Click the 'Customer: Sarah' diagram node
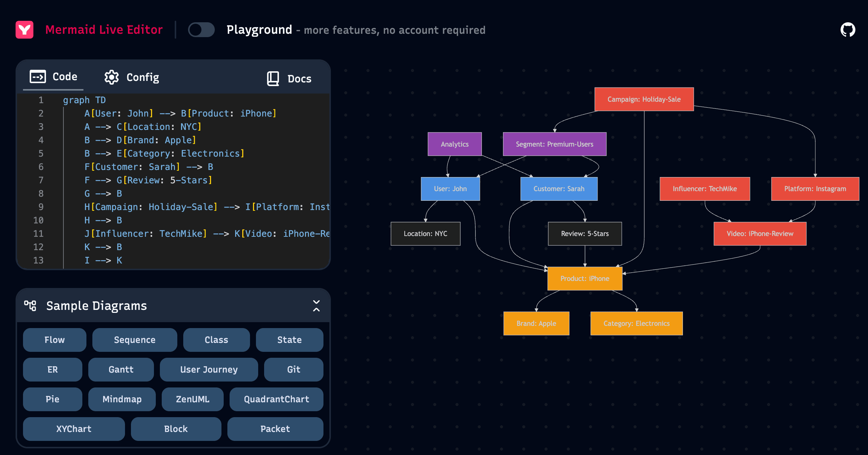This screenshot has width=868, height=455. pyautogui.click(x=559, y=189)
